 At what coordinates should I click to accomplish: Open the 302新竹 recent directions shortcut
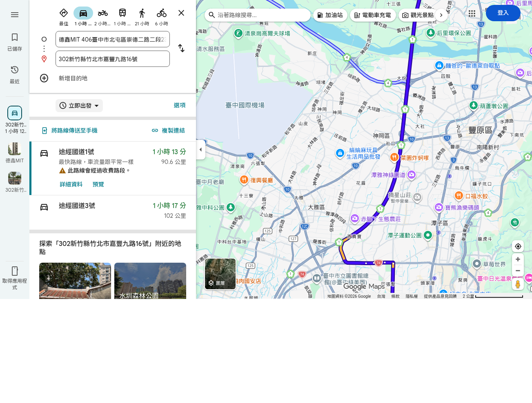point(15,120)
